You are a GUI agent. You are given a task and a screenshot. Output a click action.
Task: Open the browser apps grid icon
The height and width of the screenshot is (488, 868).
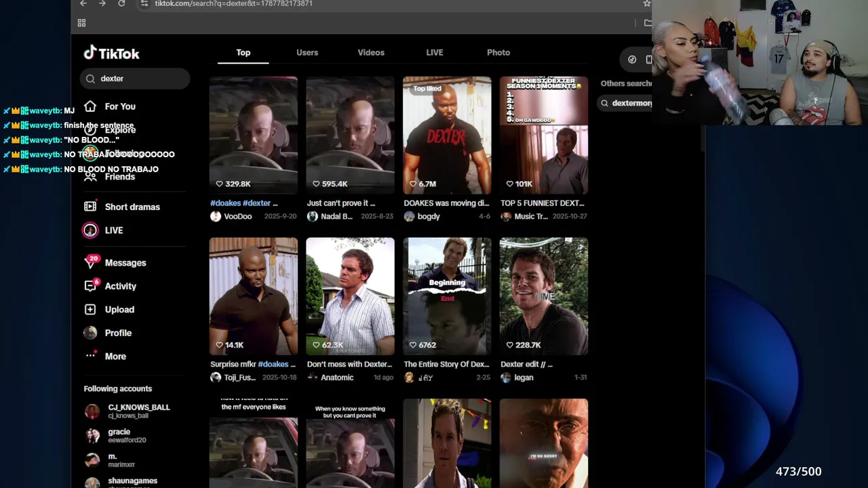[x=81, y=23]
